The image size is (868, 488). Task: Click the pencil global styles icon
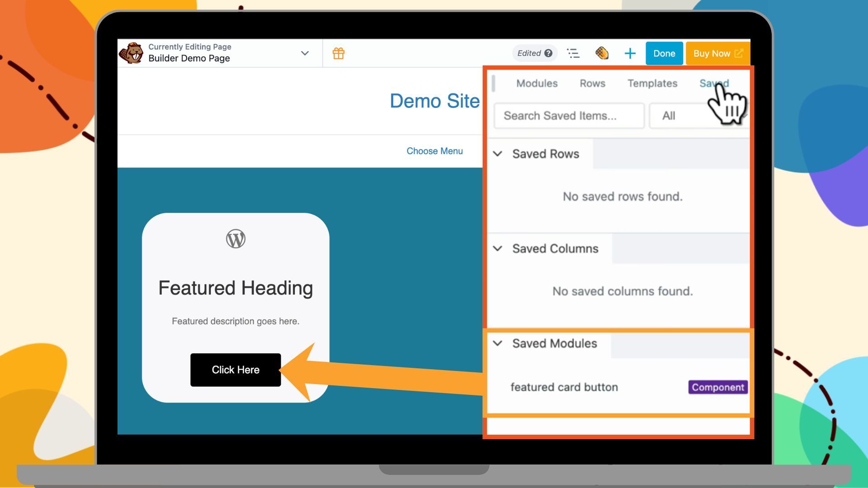click(602, 53)
